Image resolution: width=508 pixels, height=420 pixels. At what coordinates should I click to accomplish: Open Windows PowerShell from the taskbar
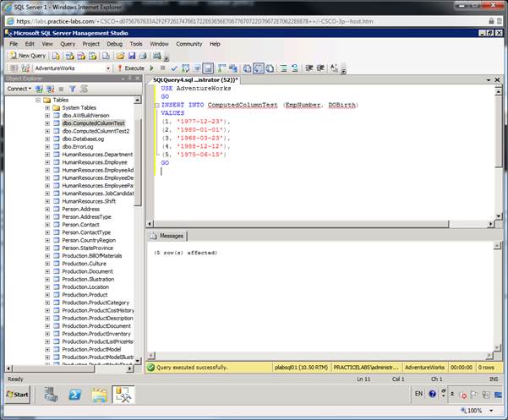(x=75, y=395)
